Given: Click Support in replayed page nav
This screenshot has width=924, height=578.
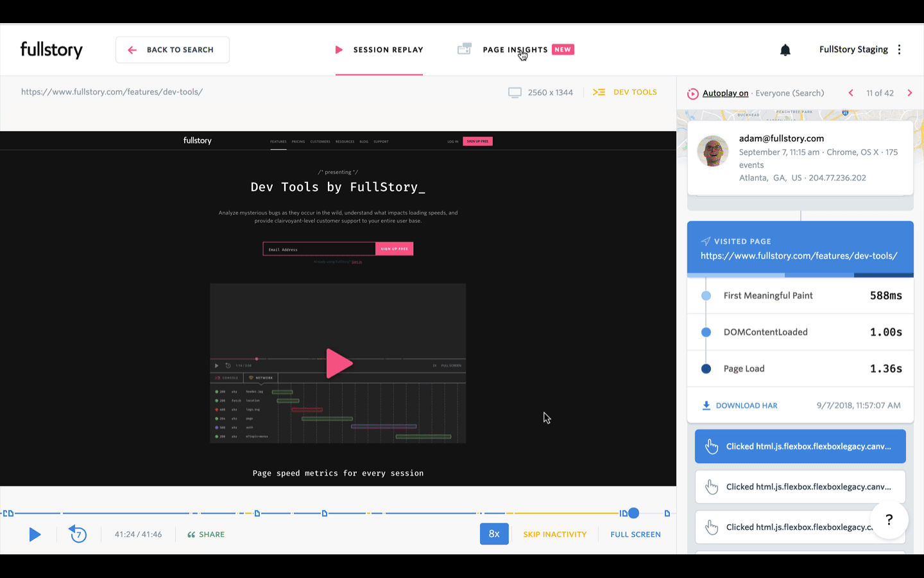Looking at the screenshot, I should tap(381, 141).
